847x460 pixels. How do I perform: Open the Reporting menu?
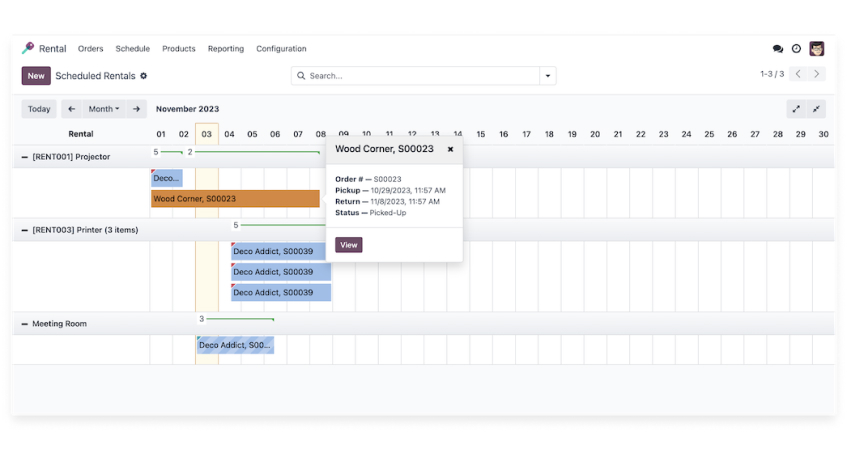point(226,49)
